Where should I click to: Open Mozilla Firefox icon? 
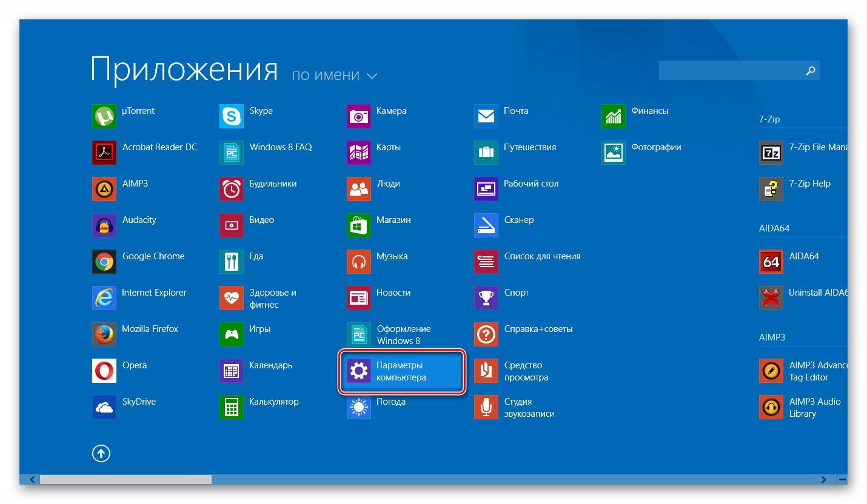[104, 334]
